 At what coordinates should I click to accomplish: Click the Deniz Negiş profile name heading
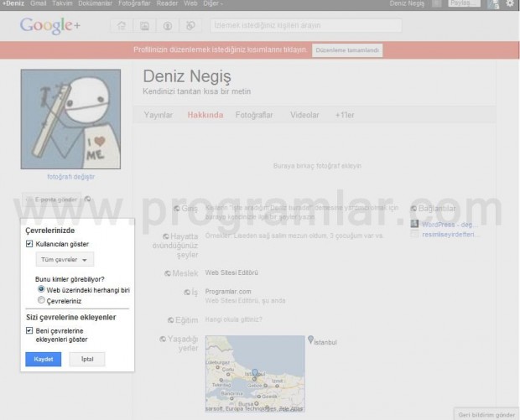pos(187,76)
